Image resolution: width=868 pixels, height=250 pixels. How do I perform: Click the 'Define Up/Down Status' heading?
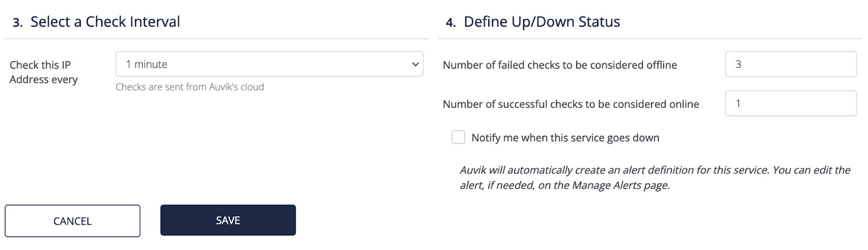(542, 22)
